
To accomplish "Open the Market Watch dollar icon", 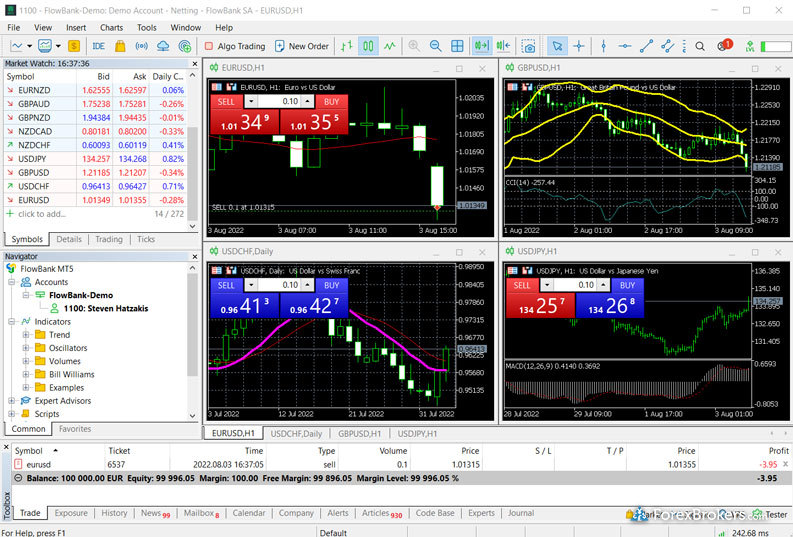I will pos(74,46).
